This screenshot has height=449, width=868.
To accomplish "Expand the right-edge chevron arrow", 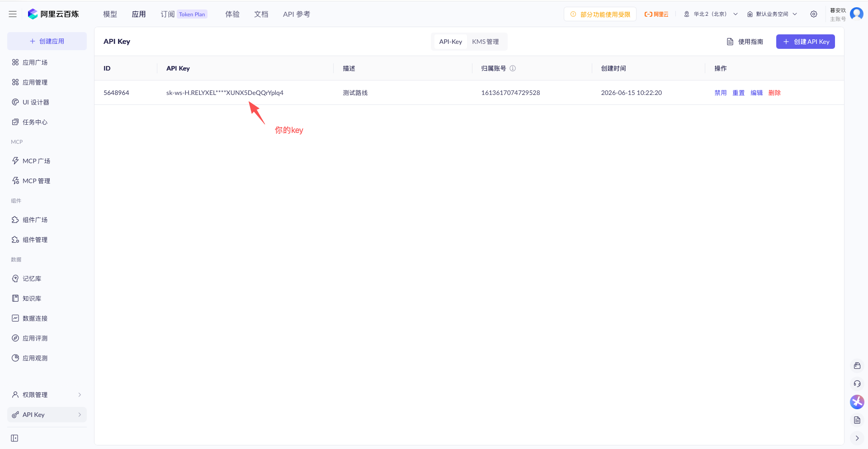I will click(857, 438).
